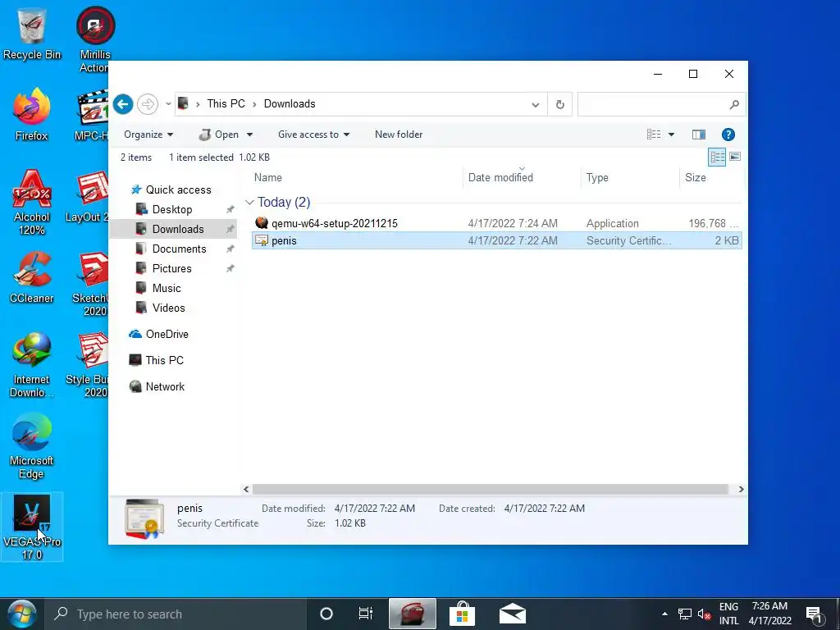840x630 pixels.
Task: Click the ENG INTL language indicator
Action: pos(728,614)
